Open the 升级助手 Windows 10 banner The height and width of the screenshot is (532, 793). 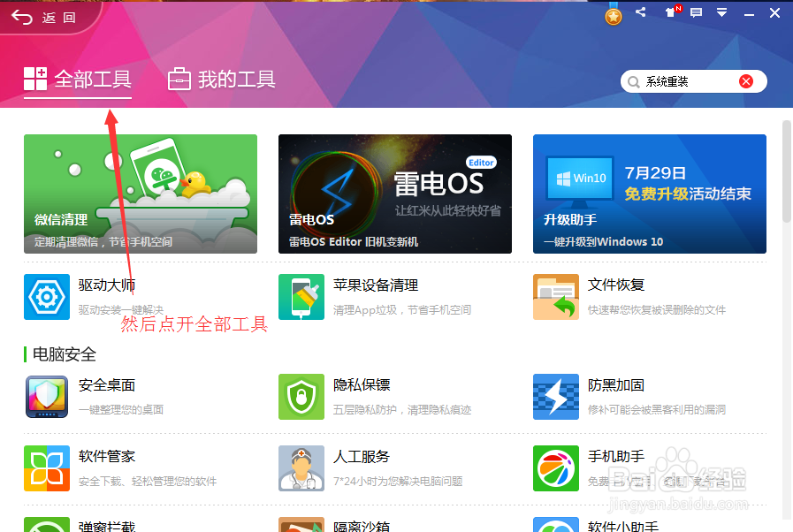pyautogui.click(x=650, y=194)
